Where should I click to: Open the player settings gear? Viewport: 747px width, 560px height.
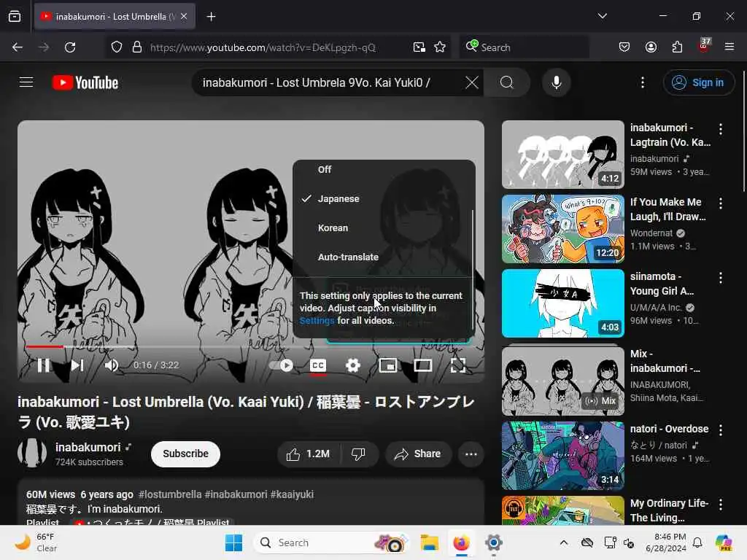[353, 365]
